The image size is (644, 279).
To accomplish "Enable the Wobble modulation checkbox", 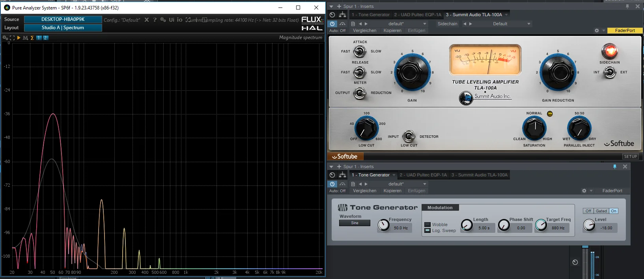I will tap(427, 225).
